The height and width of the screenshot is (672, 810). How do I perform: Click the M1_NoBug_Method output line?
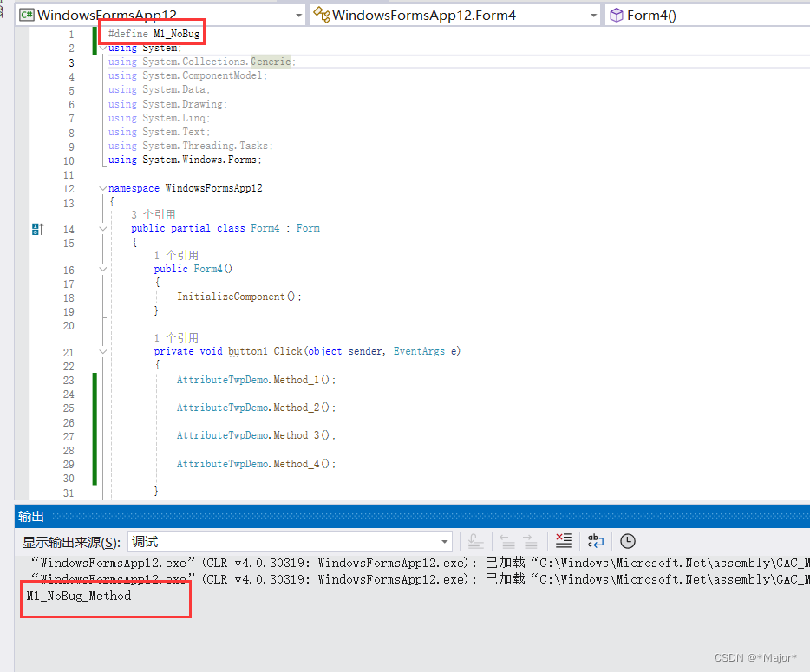pyautogui.click(x=79, y=596)
